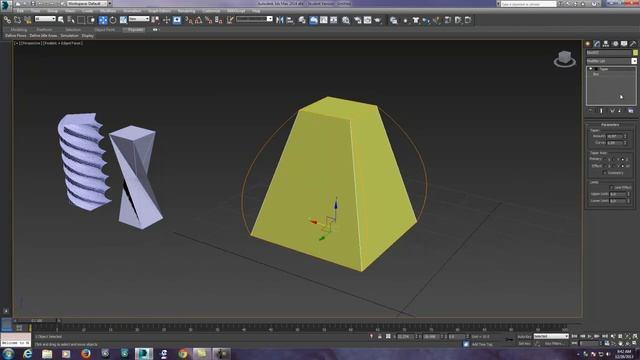Toggle Keyboard Shortcut Override
The width and height of the screenshot is (640, 360).
[x=177, y=20]
